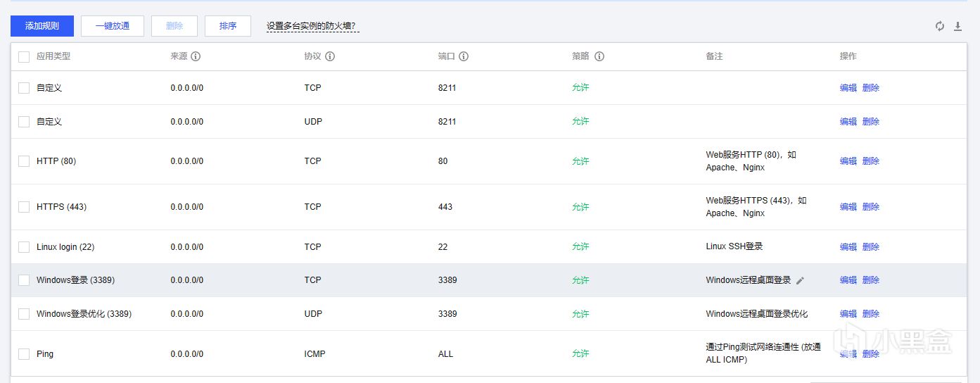Image resolution: width=980 pixels, height=383 pixels.
Task: Select the Ping rule checkbox
Action: pyautogui.click(x=24, y=354)
